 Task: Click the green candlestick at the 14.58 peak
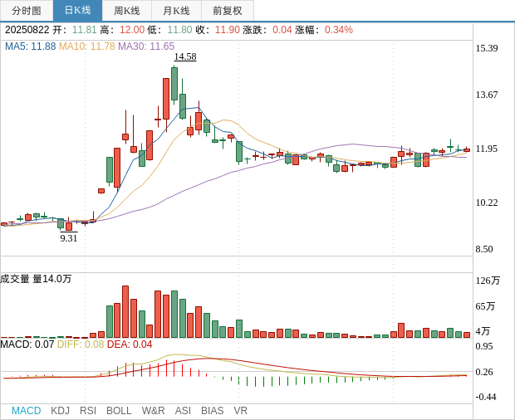click(x=174, y=84)
